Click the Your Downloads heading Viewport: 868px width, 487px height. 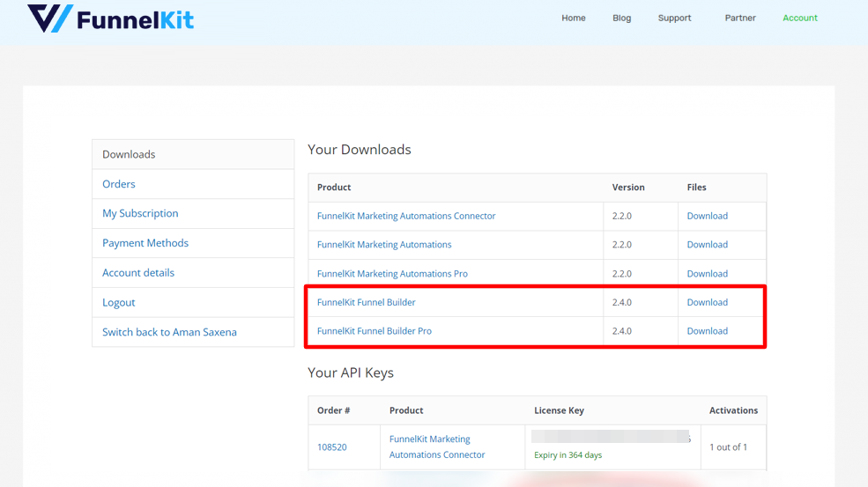click(360, 150)
